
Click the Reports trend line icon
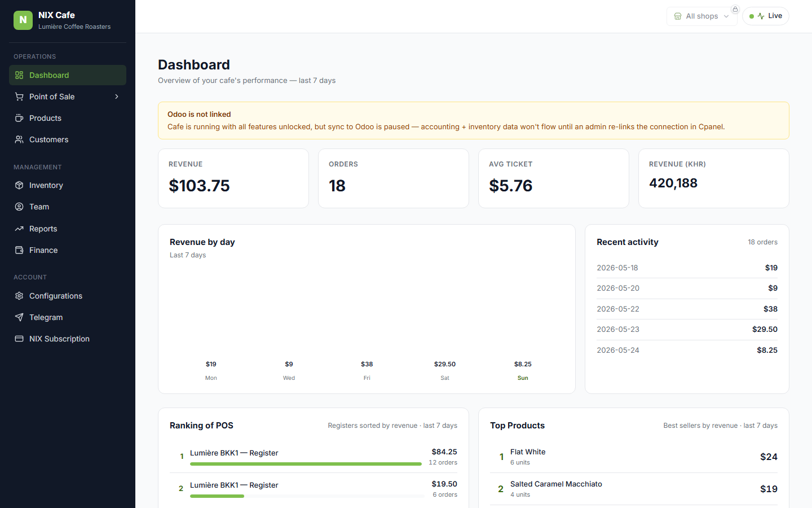pyautogui.click(x=19, y=229)
